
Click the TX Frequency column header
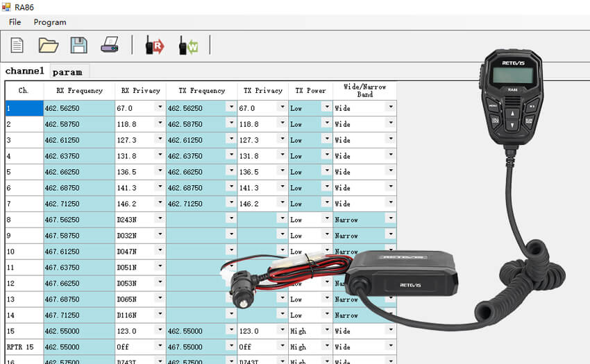[202, 91]
